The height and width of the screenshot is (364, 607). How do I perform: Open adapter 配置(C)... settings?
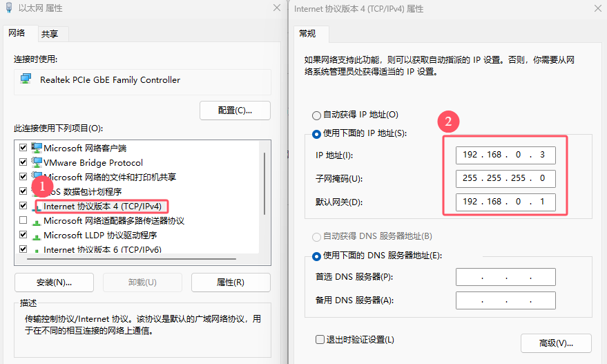(x=235, y=111)
